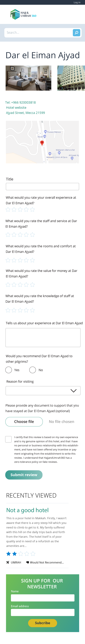Rate overall experience five stars

(32, 210)
